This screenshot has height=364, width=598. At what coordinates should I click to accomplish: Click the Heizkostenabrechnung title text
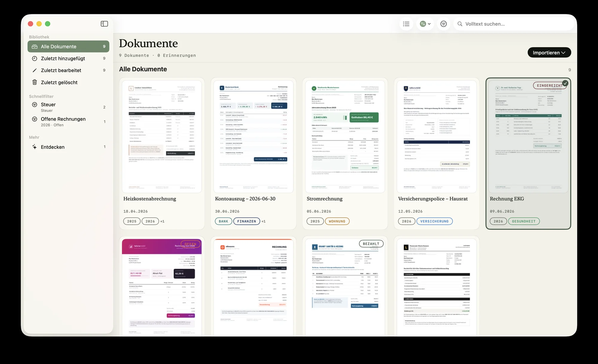coord(150,199)
